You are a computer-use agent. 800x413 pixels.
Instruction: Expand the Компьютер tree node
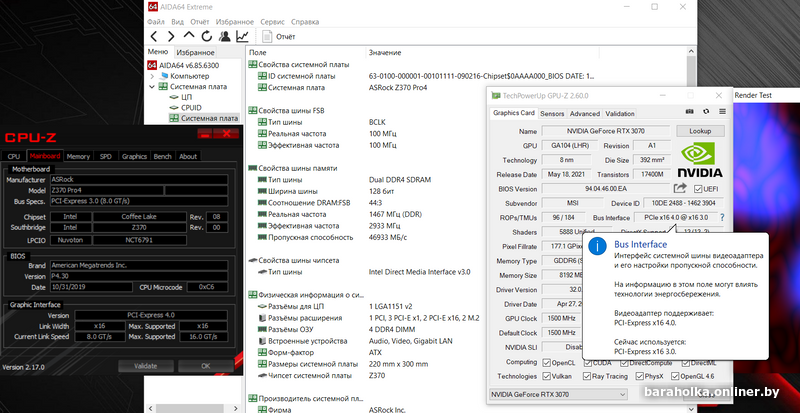click(153, 76)
